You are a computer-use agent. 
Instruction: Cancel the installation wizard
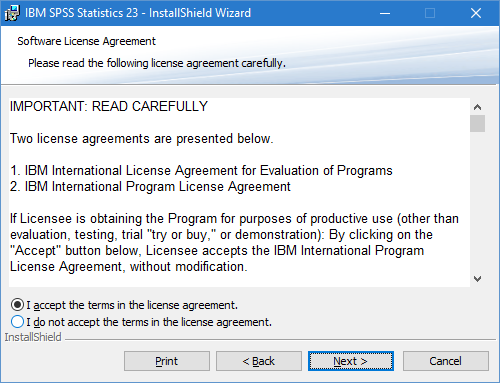click(446, 361)
